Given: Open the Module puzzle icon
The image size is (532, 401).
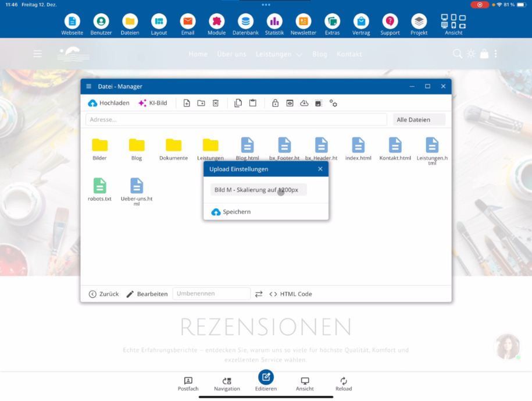Looking at the screenshot, I should [x=216, y=24].
